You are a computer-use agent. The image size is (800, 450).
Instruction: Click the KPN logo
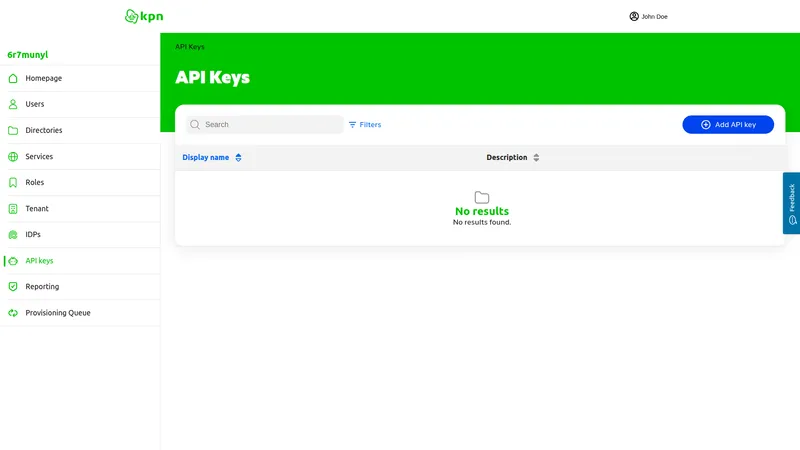pyautogui.click(x=144, y=16)
